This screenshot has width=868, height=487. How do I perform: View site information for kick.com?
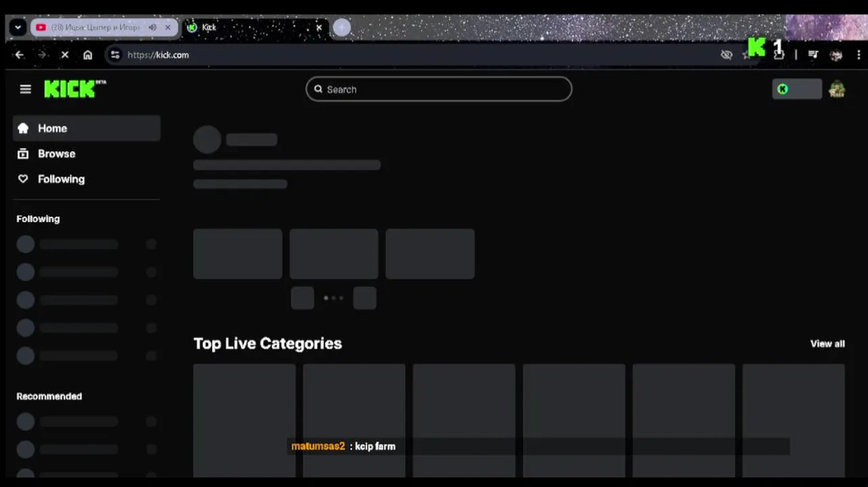(x=115, y=55)
